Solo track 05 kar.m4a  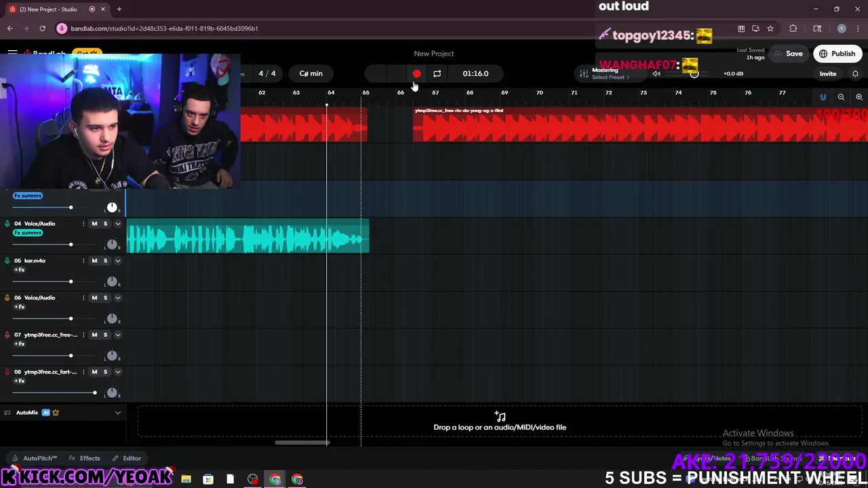click(x=105, y=261)
